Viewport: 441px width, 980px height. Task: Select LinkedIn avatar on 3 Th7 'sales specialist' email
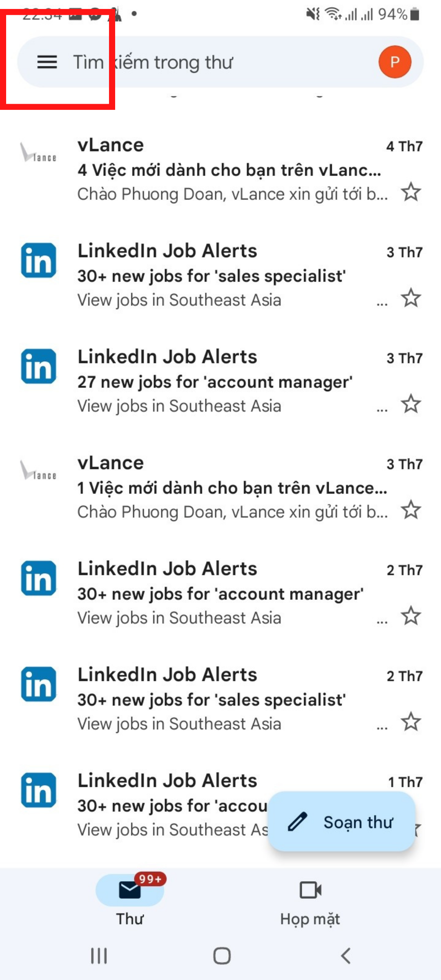(x=38, y=261)
